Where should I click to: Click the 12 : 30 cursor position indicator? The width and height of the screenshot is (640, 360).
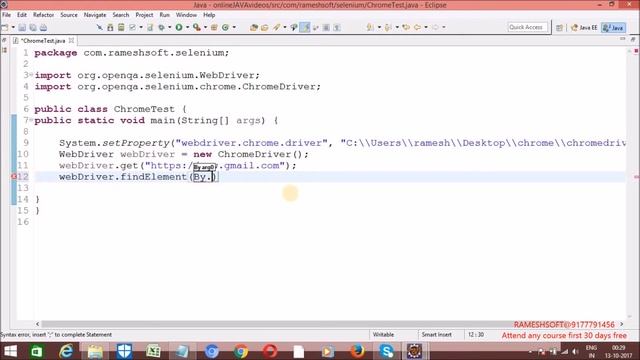click(x=476, y=334)
